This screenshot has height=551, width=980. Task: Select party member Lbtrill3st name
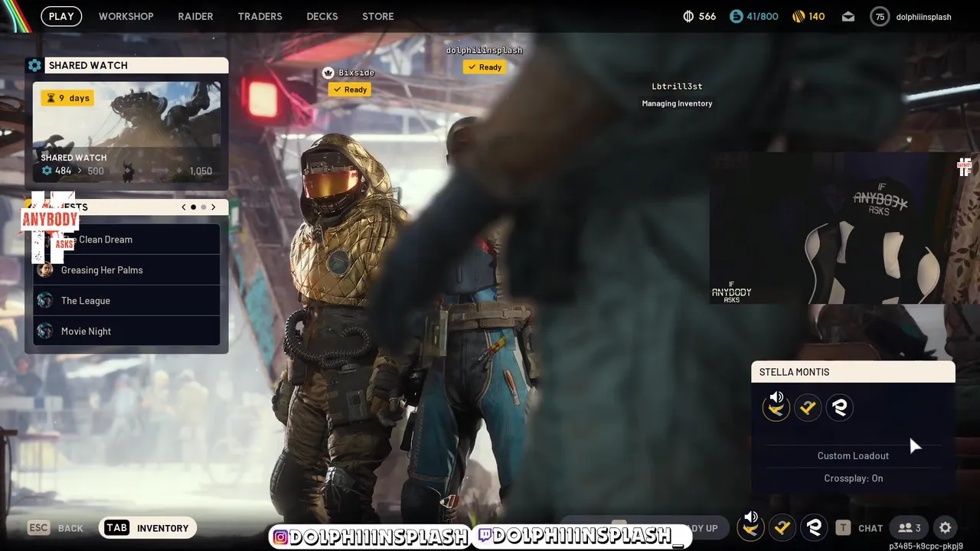677,86
